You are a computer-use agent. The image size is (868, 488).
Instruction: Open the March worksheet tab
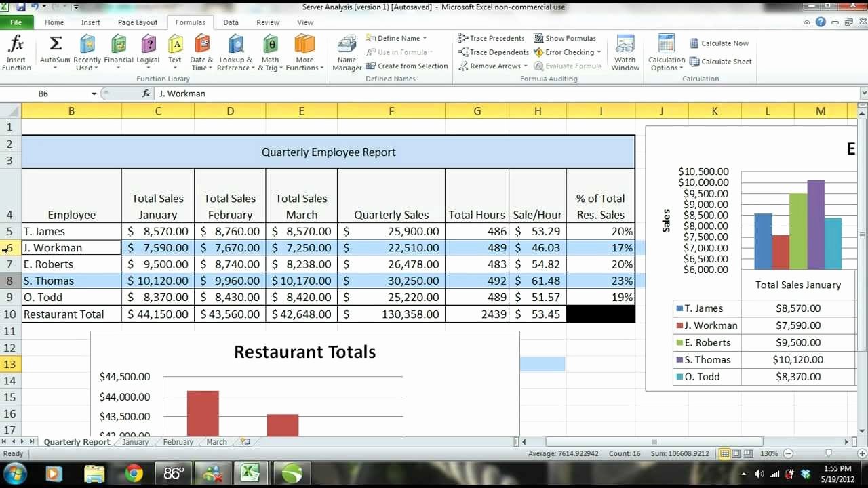[216, 442]
